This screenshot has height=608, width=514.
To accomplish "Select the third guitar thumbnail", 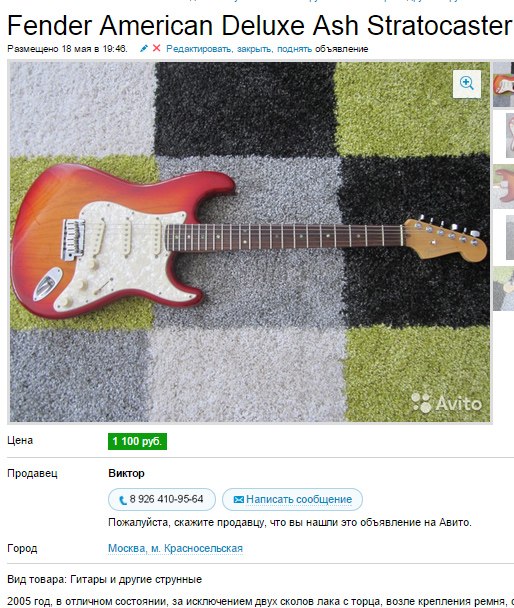I will (x=503, y=187).
